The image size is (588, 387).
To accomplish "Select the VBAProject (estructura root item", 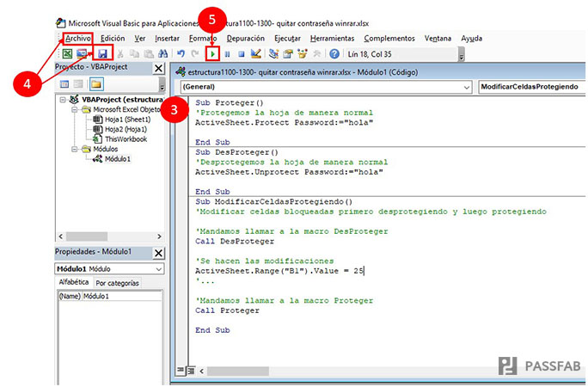I will [x=123, y=100].
